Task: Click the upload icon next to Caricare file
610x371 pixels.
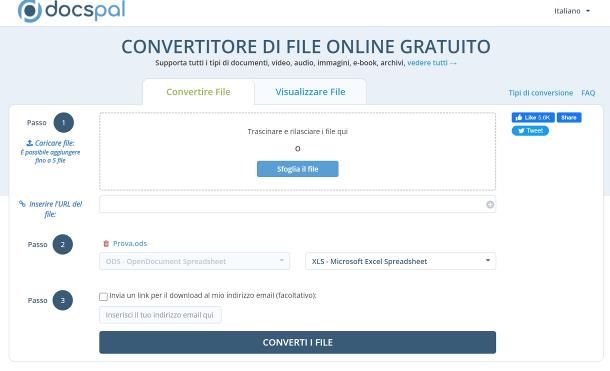Action: tap(30, 143)
